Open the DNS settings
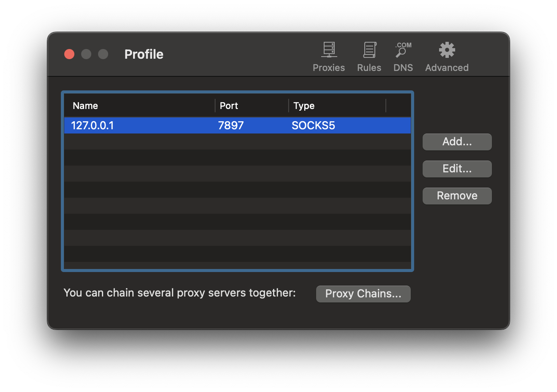Image resolution: width=557 pixels, height=392 pixels. coord(402,56)
